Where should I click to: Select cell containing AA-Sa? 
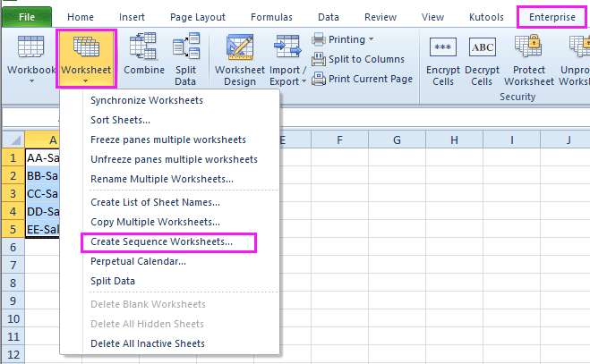42,157
